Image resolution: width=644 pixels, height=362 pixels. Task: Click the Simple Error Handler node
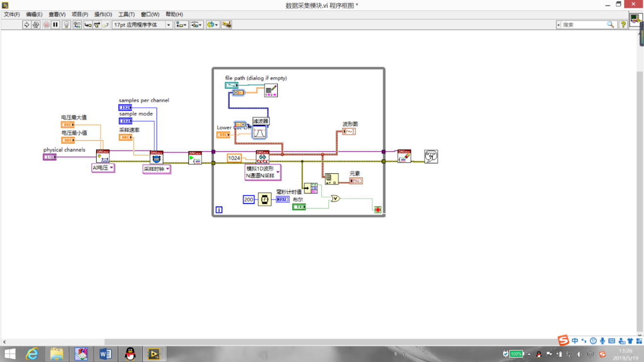tap(431, 156)
